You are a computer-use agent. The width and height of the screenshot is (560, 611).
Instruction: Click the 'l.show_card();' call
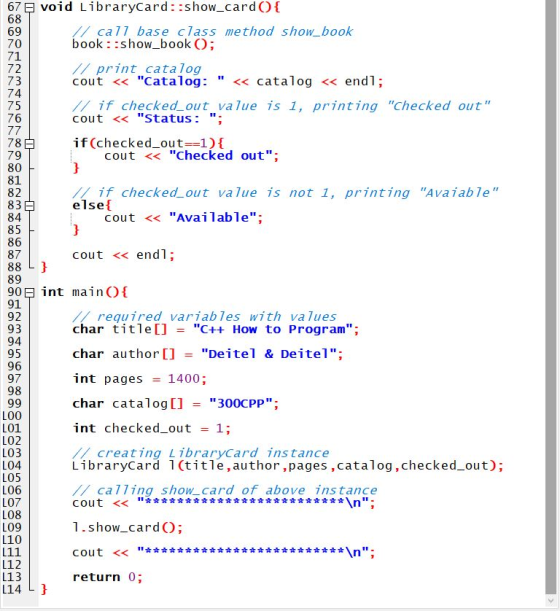coord(127,528)
